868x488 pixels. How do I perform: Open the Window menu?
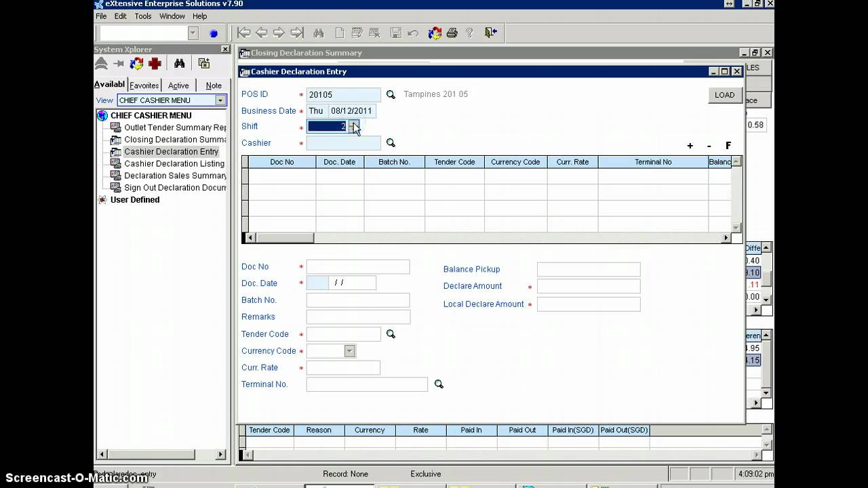coord(172,16)
